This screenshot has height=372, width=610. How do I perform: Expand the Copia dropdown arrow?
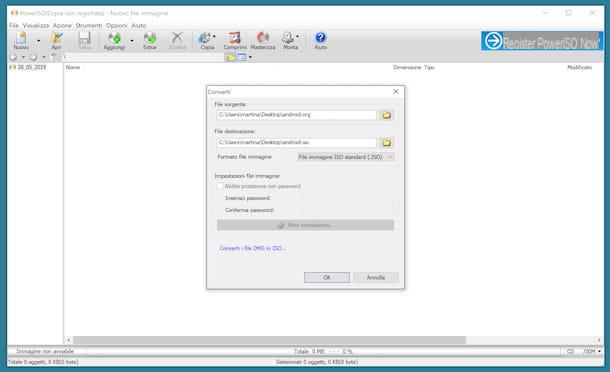214,37
